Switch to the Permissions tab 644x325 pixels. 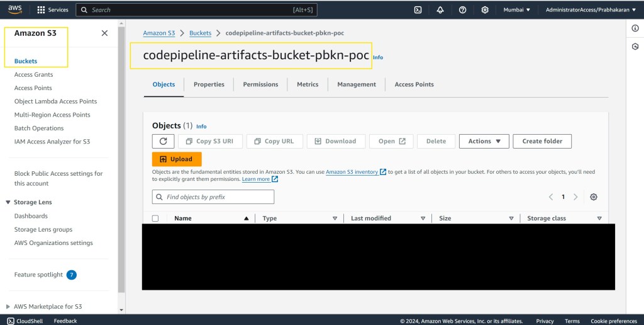260,84
